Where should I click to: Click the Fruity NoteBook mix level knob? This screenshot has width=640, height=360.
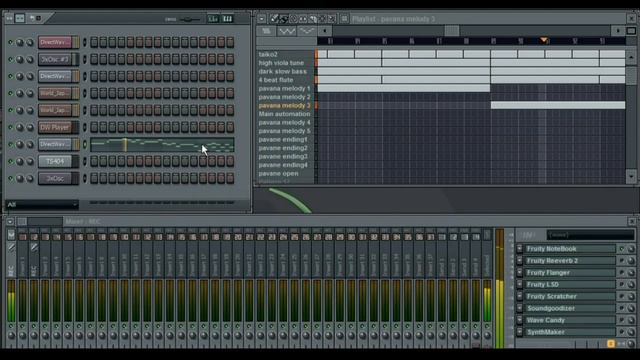click(x=631, y=249)
